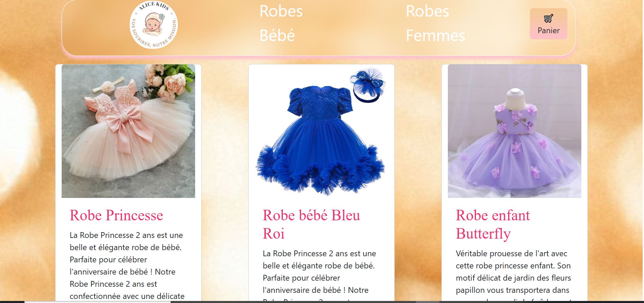Open the Robe Princesse title link
The image size is (644, 303).
point(116,215)
